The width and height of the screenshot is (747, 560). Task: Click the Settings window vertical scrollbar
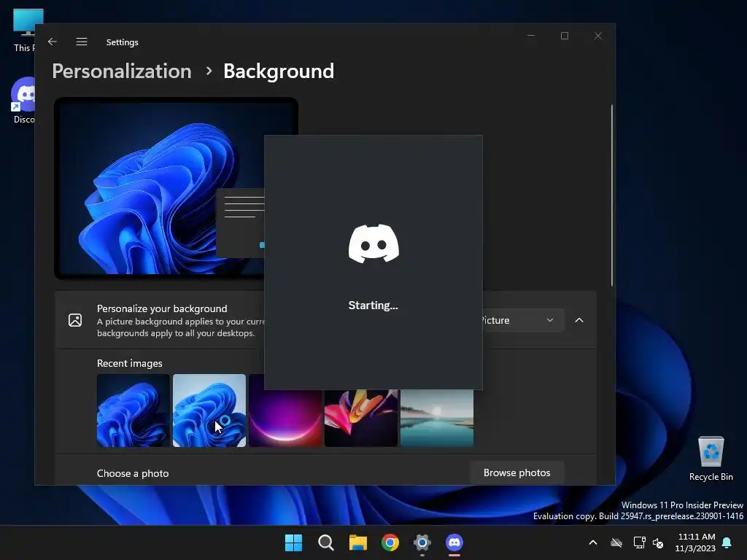click(611, 195)
